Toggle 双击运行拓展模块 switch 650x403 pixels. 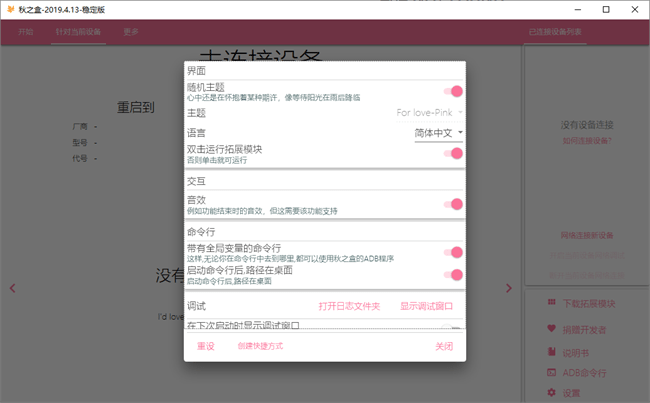pyautogui.click(x=455, y=153)
